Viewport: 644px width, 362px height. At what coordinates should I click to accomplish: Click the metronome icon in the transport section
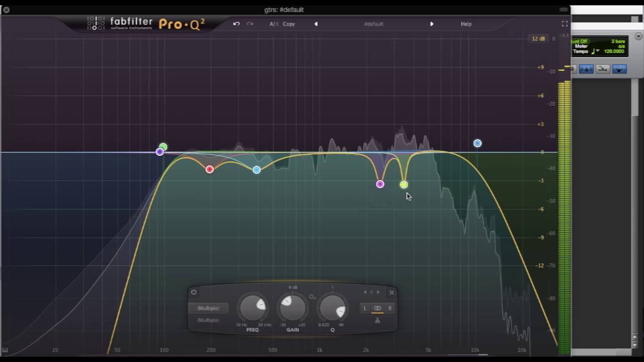pyautogui.click(x=586, y=69)
